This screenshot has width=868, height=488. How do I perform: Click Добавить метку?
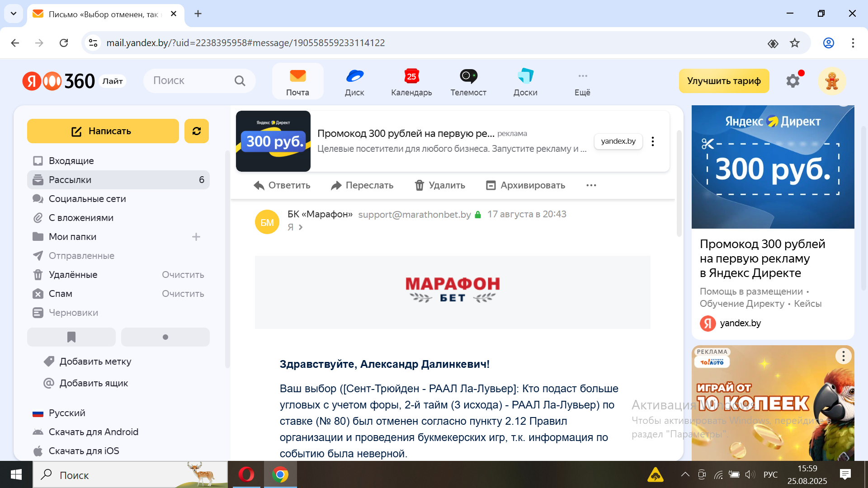(x=87, y=361)
